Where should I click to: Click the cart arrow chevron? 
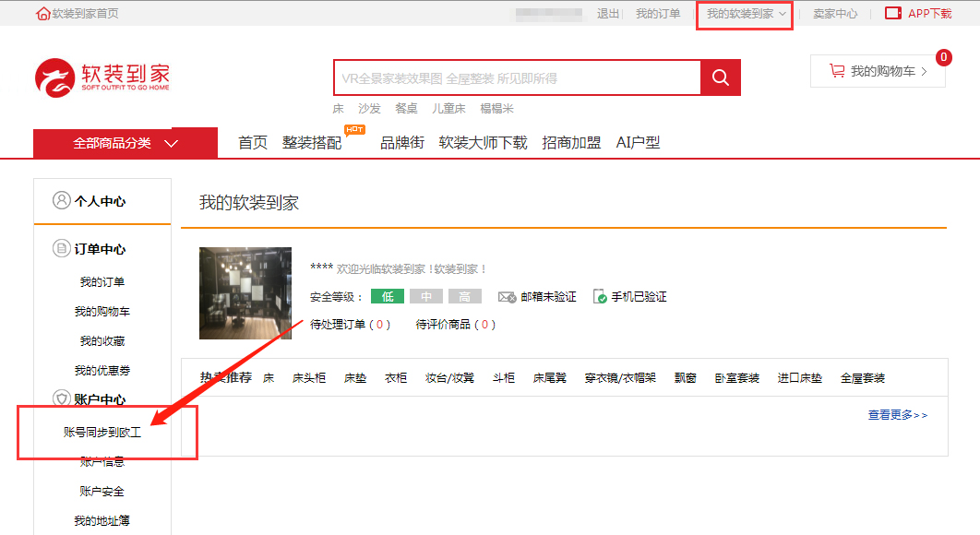pyautogui.click(x=925, y=71)
